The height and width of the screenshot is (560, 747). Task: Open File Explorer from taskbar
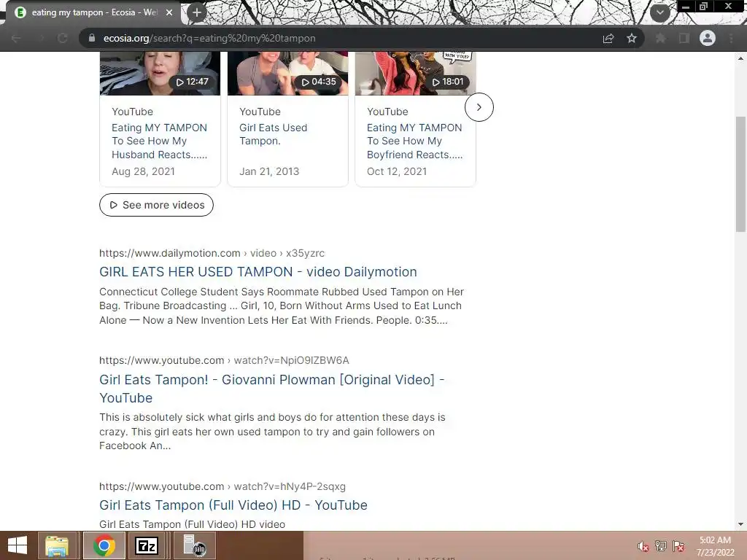coord(57,545)
